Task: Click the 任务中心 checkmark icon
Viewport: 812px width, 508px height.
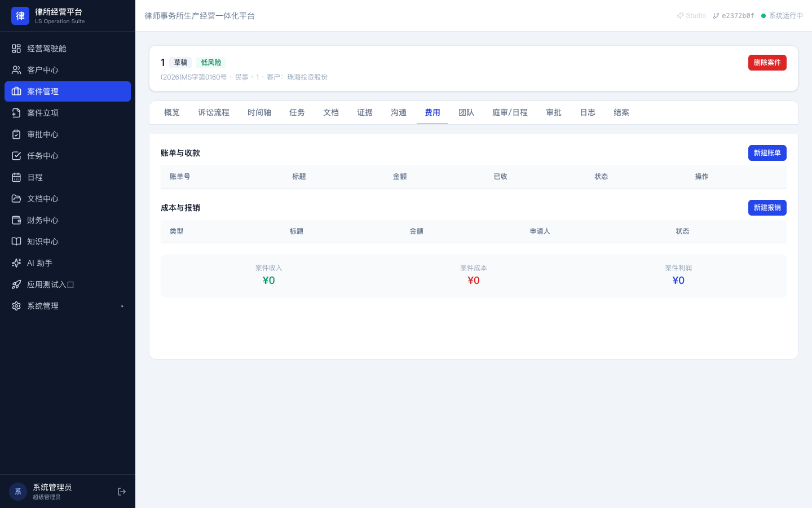Action: (16, 156)
